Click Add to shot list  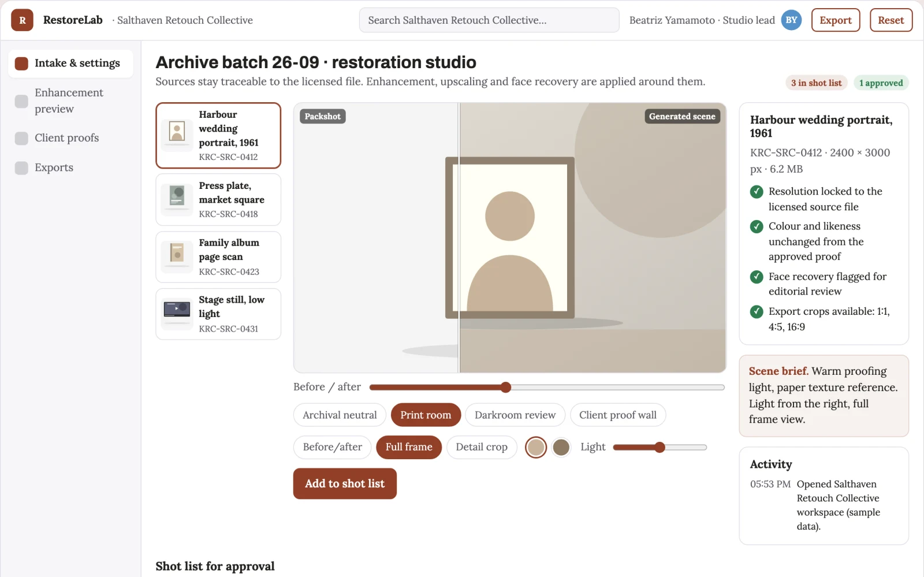pos(345,483)
